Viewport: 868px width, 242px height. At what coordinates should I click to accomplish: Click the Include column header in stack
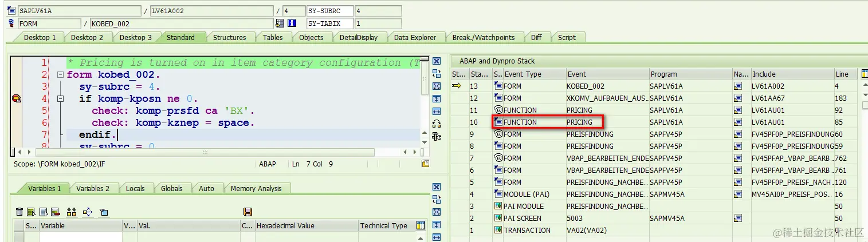pos(792,74)
